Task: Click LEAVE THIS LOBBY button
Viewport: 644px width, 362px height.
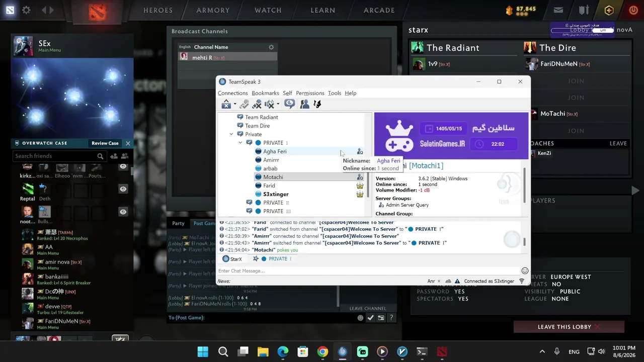Action: [x=569, y=327]
